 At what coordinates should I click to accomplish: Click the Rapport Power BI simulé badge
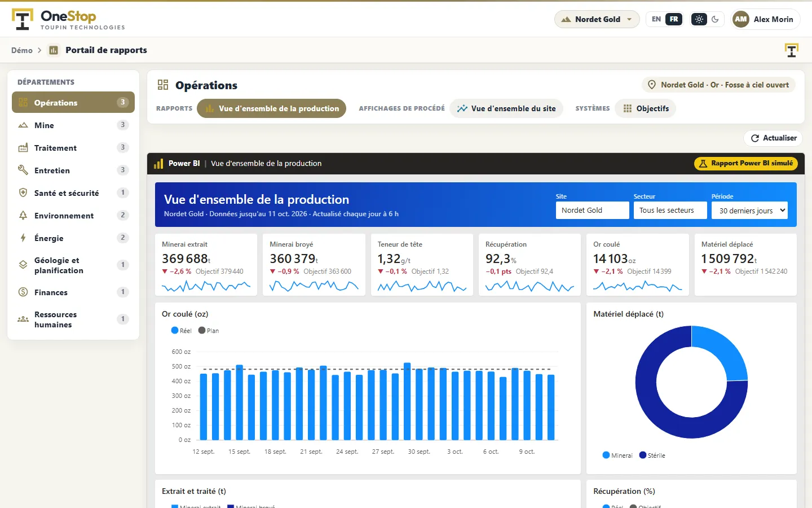746,164
